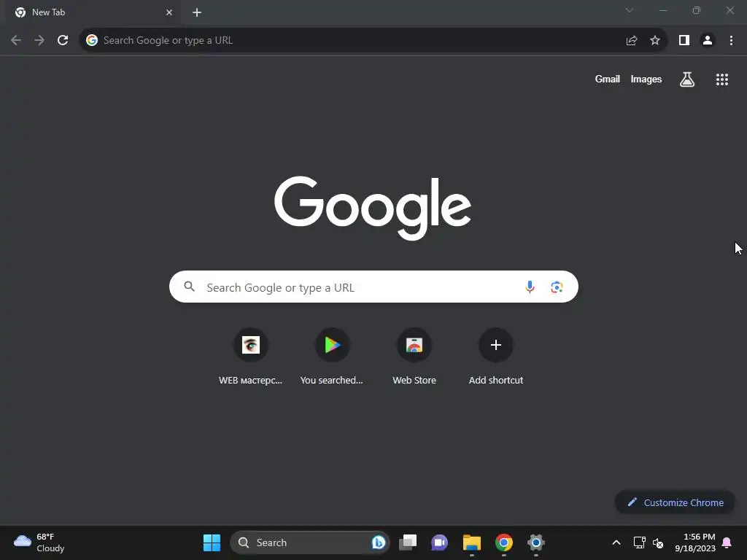
Task: Click Customize Chrome button
Action: [x=675, y=502]
